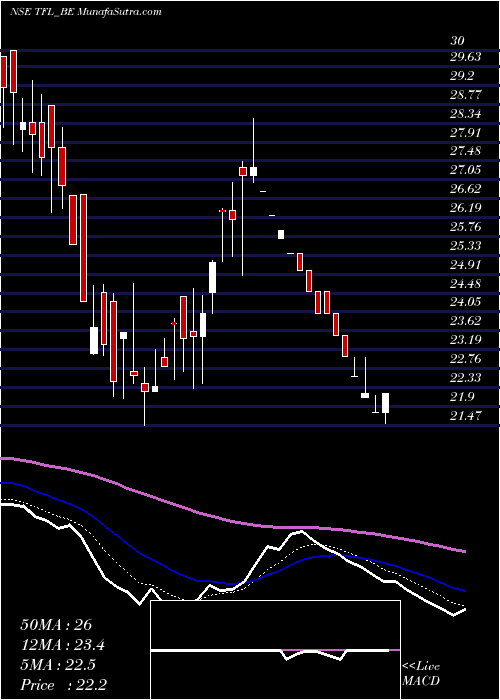Click the blue 12MA line at its right end
This screenshot has height=700, width=500.
point(463,590)
